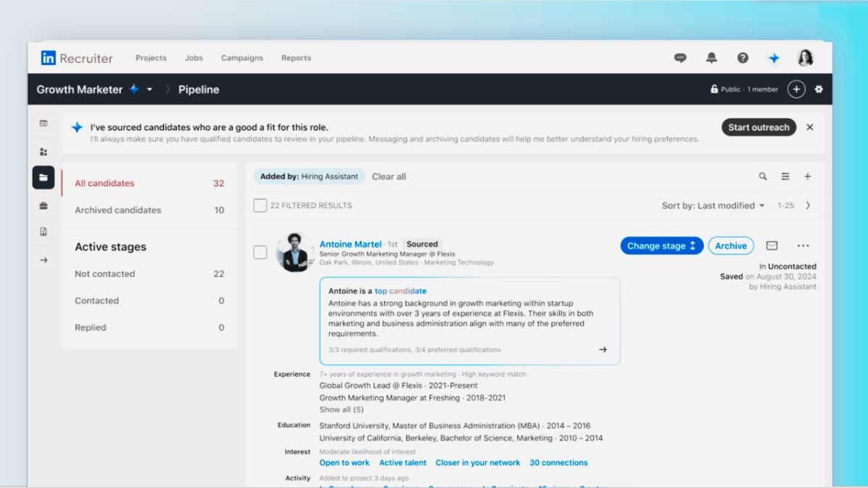Click the 22 FILTERED RESULTS text

tap(311, 205)
